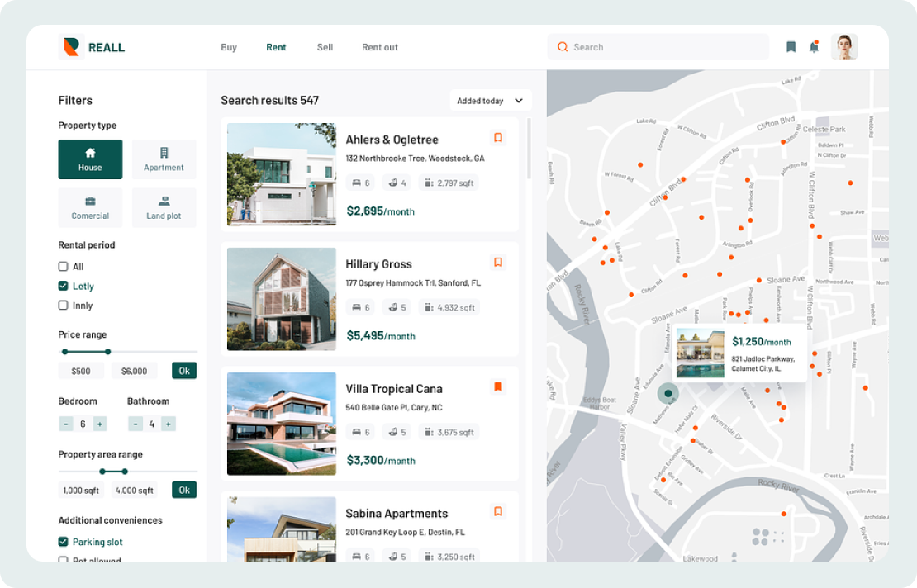Open the Added today sort dropdown
Viewport: 917px width, 588px height.
pos(490,101)
